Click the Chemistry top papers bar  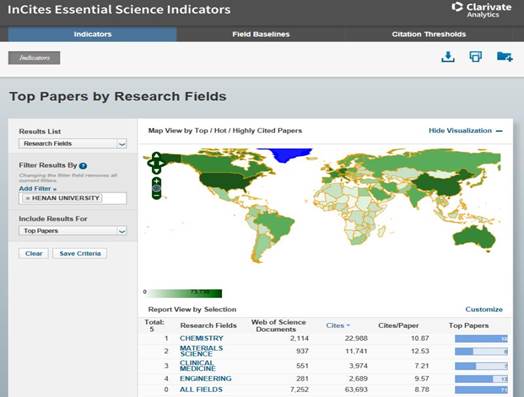pyautogui.click(x=481, y=339)
